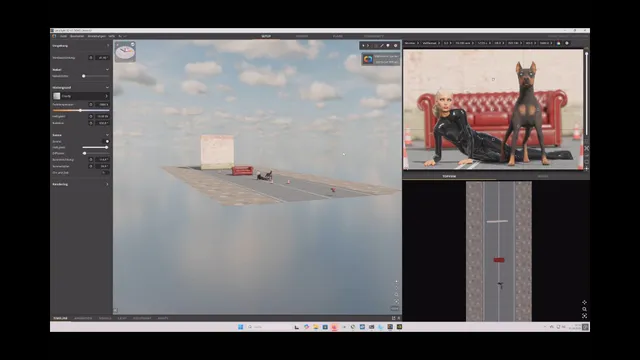640x360 pixels.
Task: Switch to the PLANS tab
Action: pos(338,36)
